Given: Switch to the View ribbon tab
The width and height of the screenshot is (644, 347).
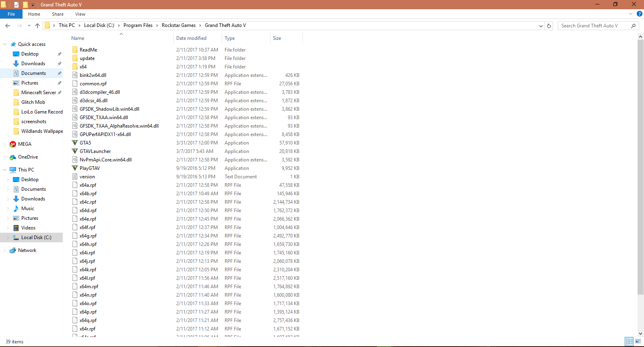Looking at the screenshot, I should [x=80, y=14].
